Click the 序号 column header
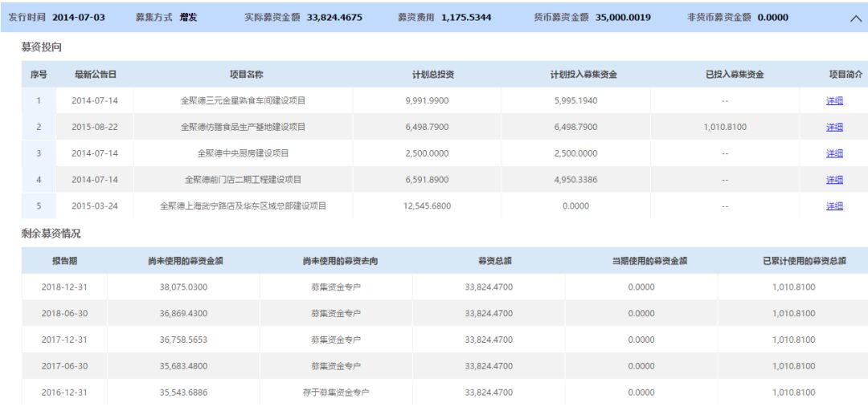 pyautogui.click(x=39, y=75)
